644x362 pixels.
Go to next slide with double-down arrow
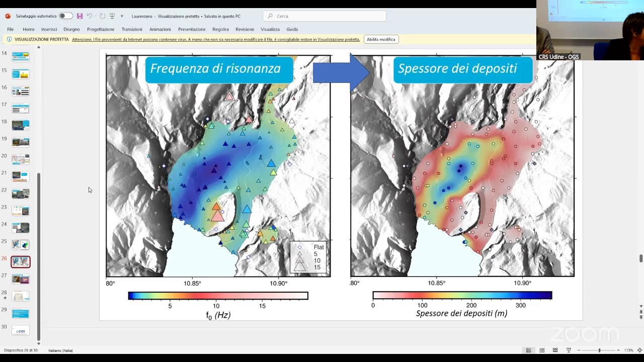pos(641,317)
